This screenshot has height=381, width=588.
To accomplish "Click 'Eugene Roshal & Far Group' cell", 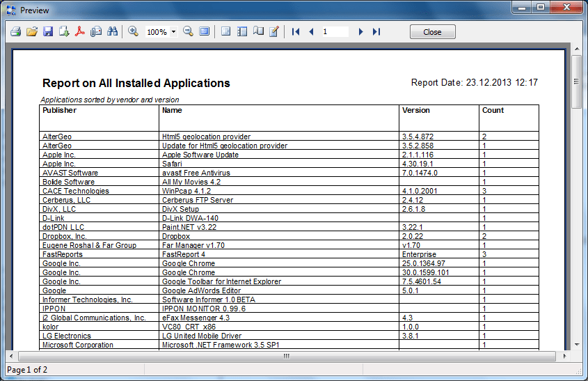I will point(100,245).
